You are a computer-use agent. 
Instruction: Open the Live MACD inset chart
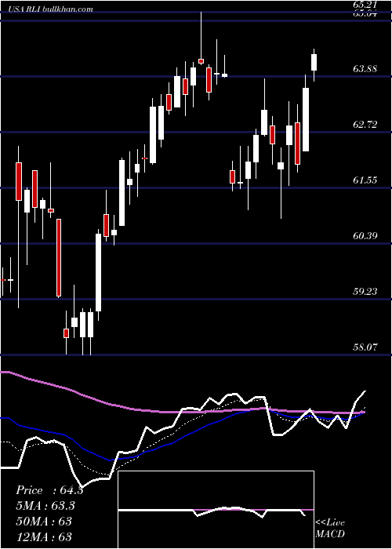point(216,510)
